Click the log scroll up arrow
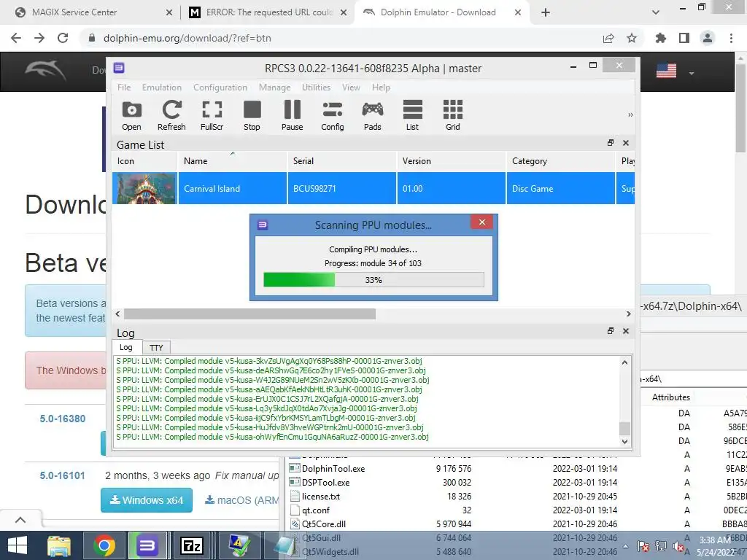747x560 pixels. point(624,363)
